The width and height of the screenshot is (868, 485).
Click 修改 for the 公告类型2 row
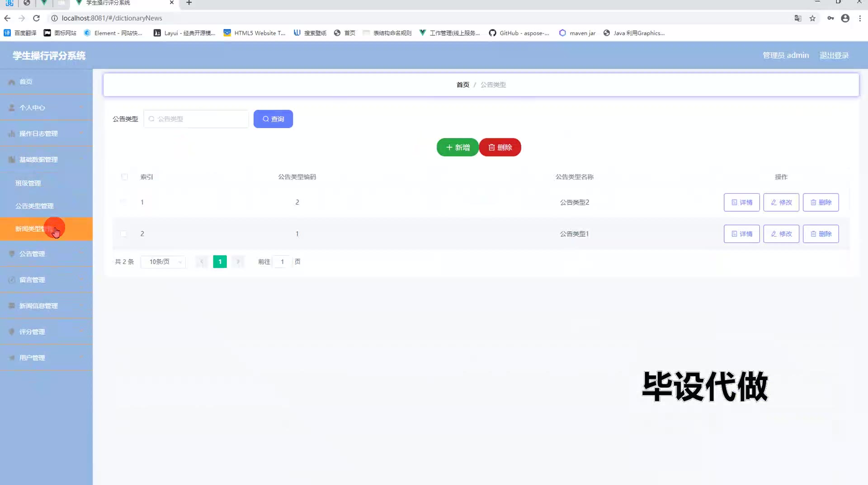[x=781, y=202]
